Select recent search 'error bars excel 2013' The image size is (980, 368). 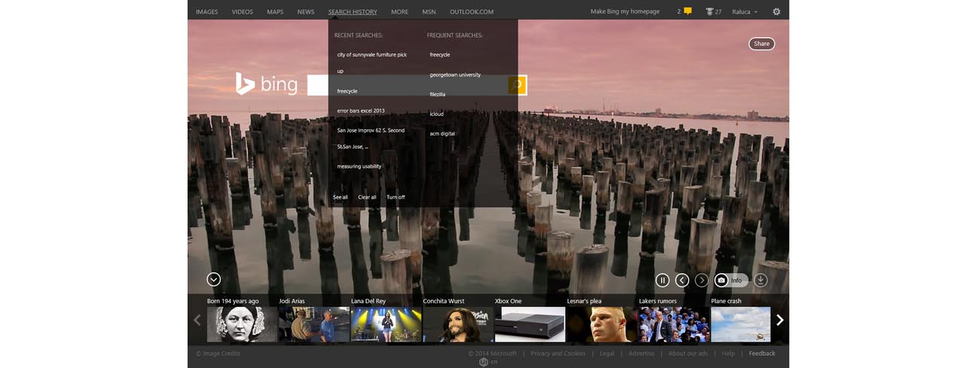tap(361, 111)
